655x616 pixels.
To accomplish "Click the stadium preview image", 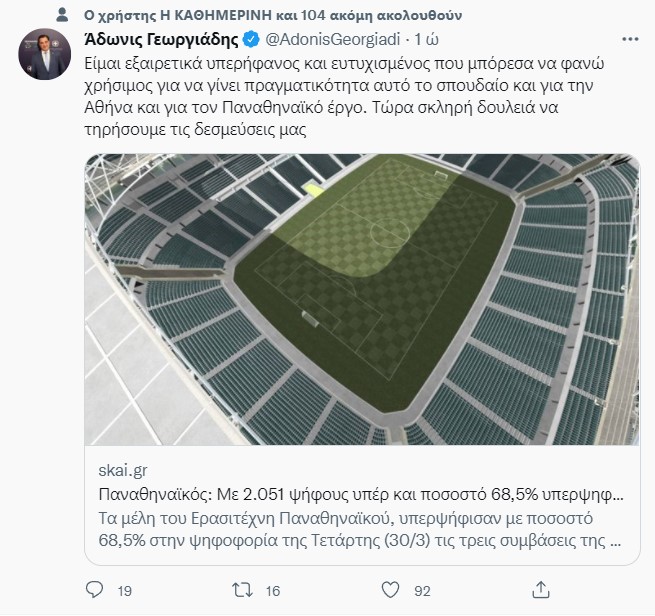I will click(x=361, y=299).
